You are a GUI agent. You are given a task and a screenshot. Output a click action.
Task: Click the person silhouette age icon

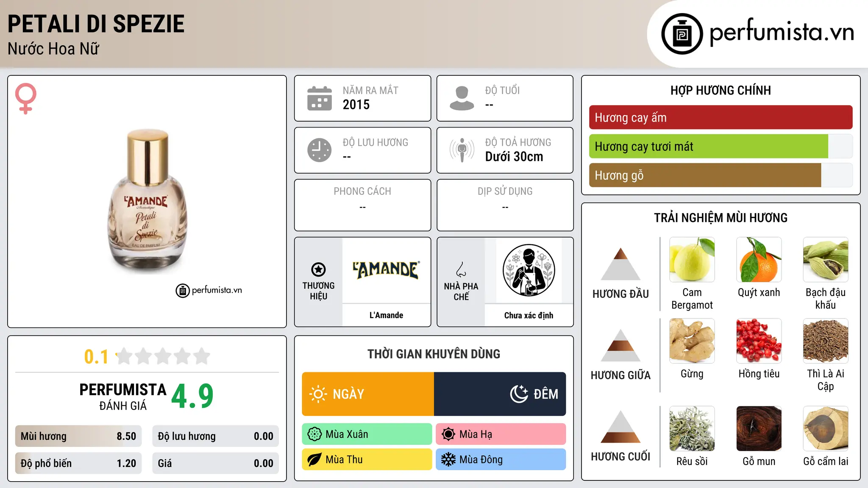[x=462, y=98]
